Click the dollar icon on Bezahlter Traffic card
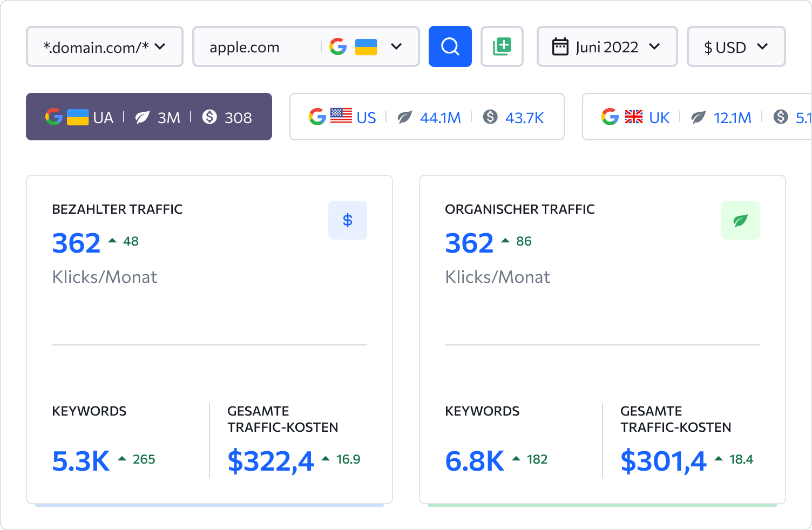The width and height of the screenshot is (812, 530). tap(348, 220)
